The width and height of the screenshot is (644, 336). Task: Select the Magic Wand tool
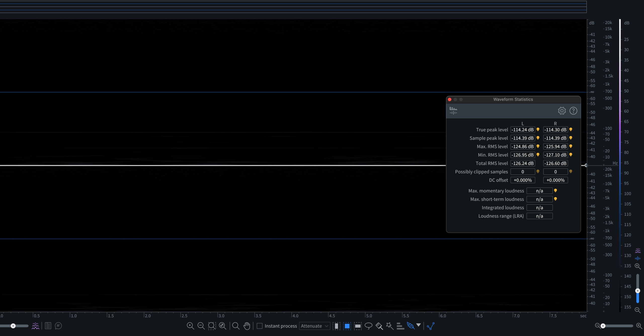390,326
